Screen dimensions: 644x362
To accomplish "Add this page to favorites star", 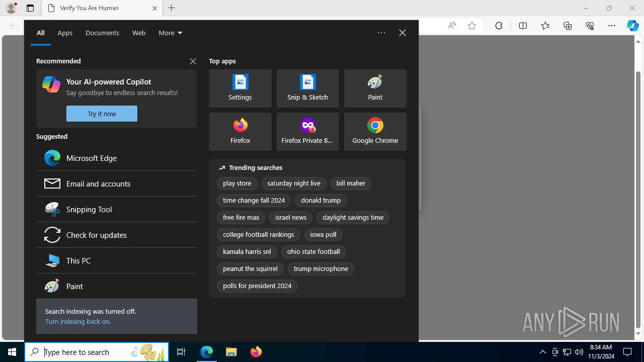I will (472, 26).
